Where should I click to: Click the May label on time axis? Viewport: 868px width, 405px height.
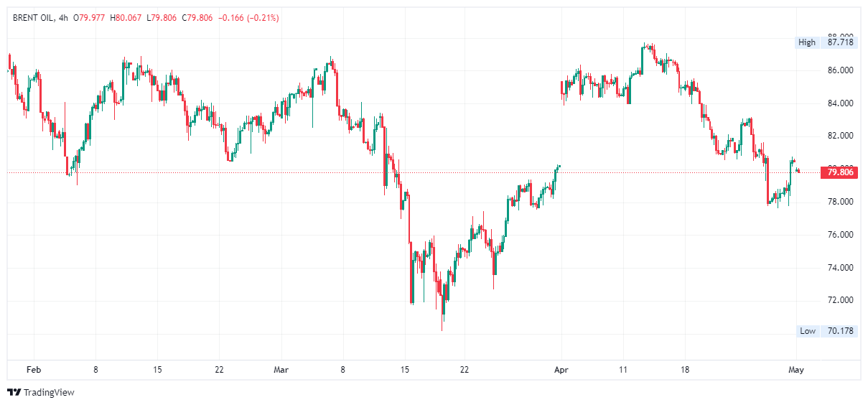pos(795,370)
